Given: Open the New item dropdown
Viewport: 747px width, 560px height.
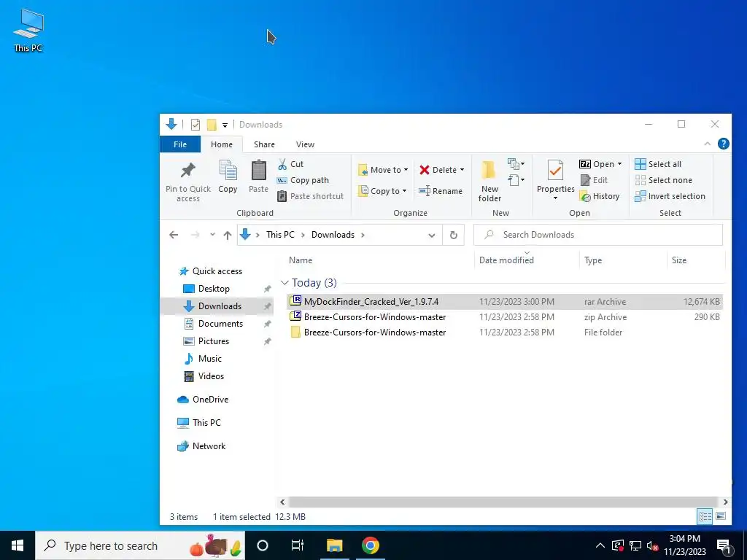Looking at the screenshot, I should pyautogui.click(x=516, y=164).
